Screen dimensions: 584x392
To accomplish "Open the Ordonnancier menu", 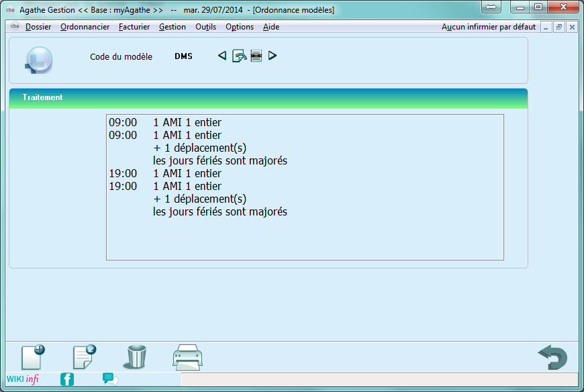I will pos(85,27).
